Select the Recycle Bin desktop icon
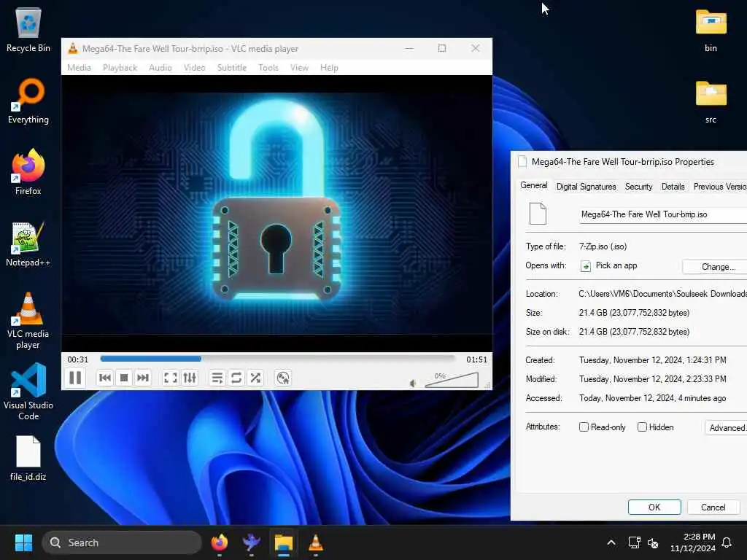This screenshot has height=560, width=747. (28, 29)
